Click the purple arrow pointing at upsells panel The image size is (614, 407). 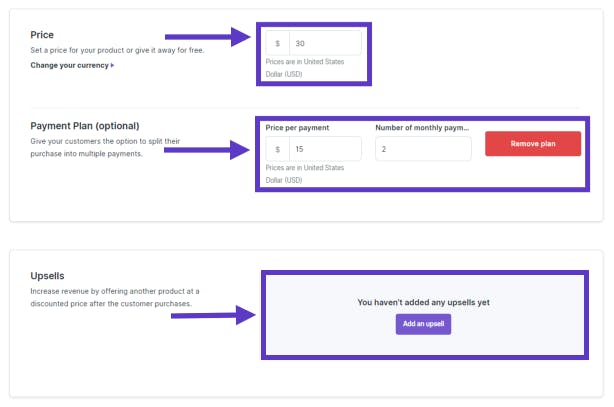click(x=213, y=315)
